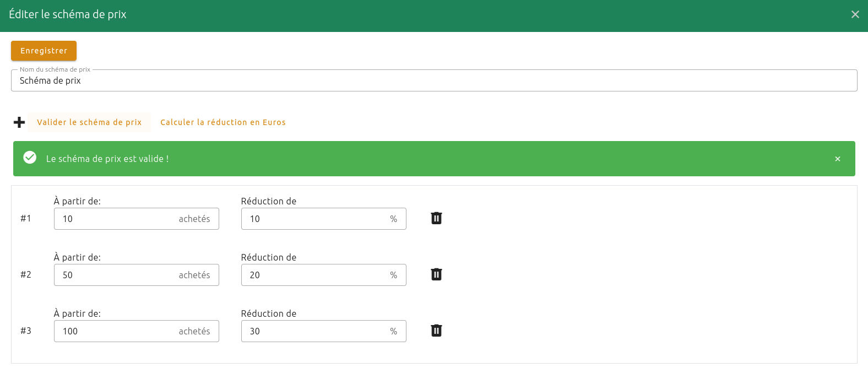This screenshot has height=384, width=868.
Task: Select tier #2 reduction field showing 20
Action: (314, 275)
